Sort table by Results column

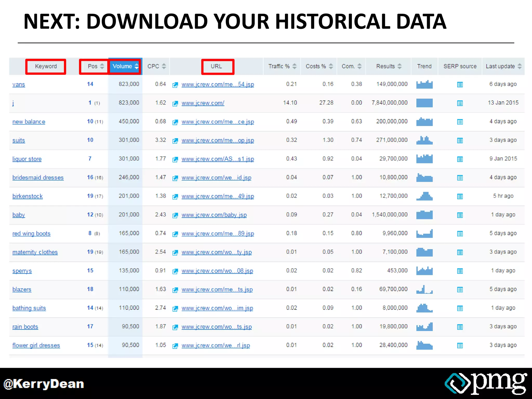[400, 66]
